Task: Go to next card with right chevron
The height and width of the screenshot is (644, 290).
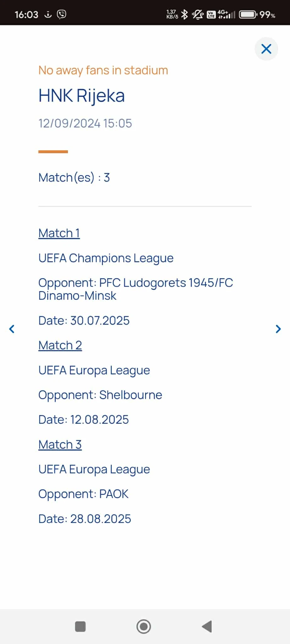Action: (x=278, y=329)
